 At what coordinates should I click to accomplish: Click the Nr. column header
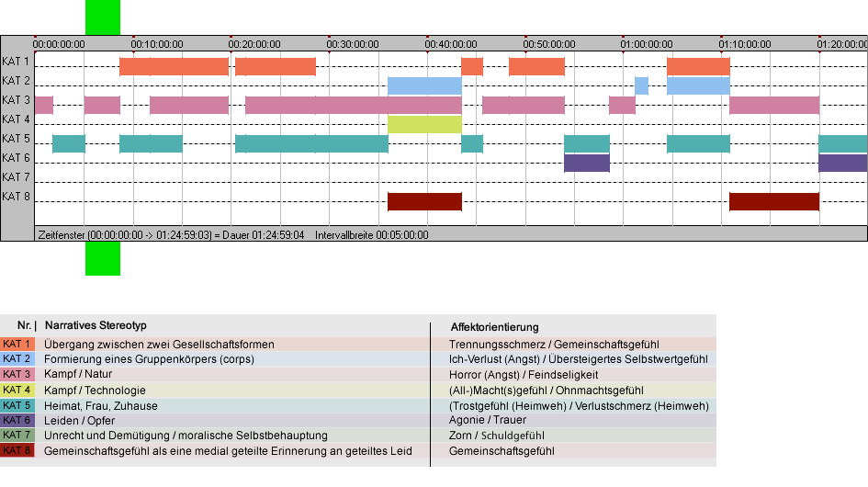pos(27,325)
